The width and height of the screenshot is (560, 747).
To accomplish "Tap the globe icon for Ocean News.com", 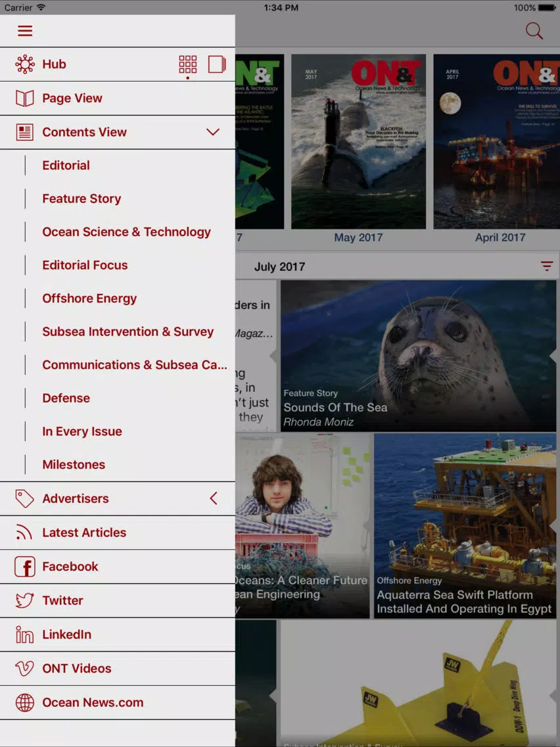I will pyautogui.click(x=25, y=703).
